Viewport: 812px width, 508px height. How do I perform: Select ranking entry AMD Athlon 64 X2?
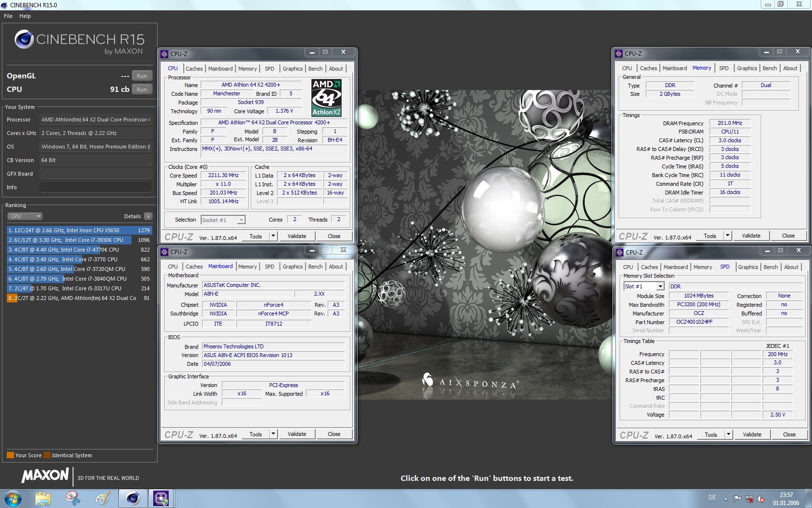(79, 298)
